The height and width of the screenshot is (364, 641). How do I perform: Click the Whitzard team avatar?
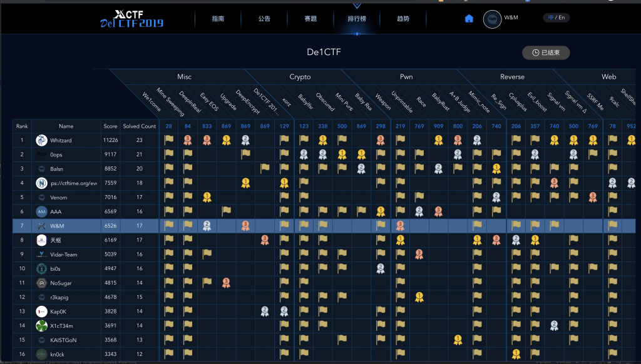[41, 140]
